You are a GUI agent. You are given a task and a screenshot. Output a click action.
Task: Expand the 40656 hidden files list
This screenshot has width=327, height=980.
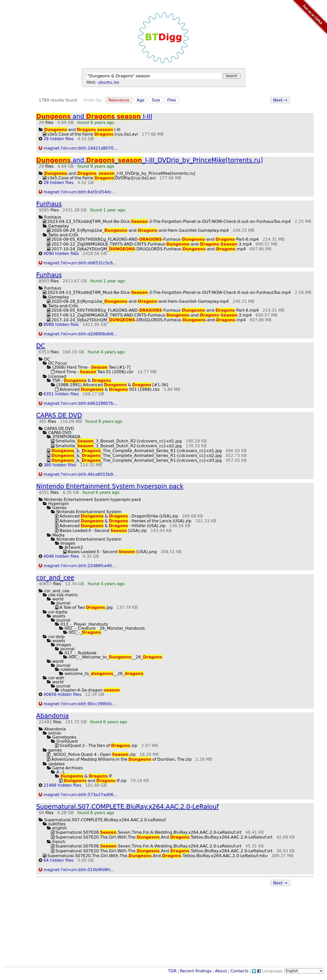click(x=62, y=694)
